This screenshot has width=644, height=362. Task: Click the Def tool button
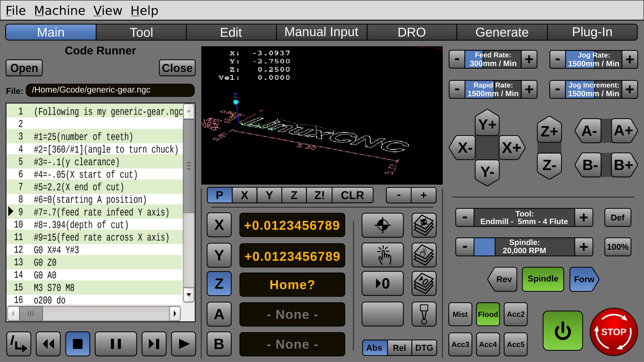pyautogui.click(x=618, y=218)
